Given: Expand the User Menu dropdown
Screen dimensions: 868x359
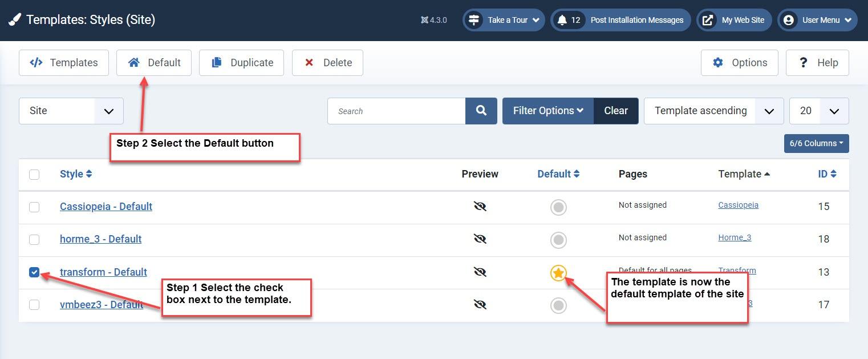Looking at the screenshot, I should (817, 20).
